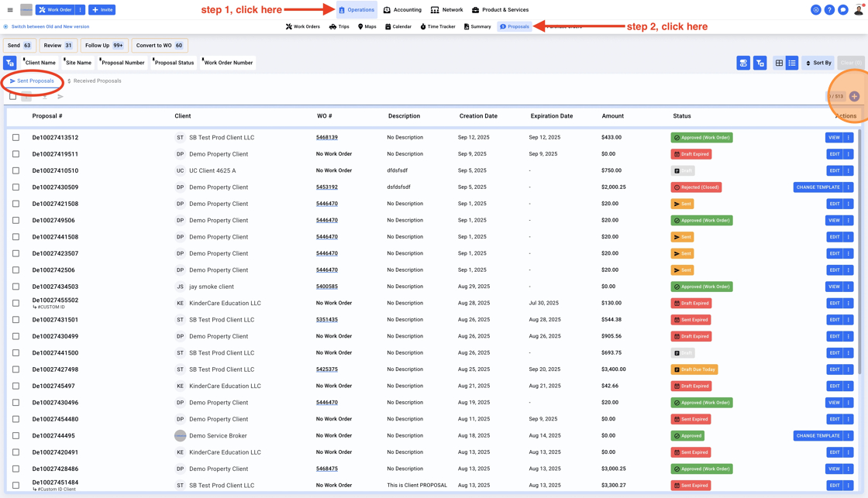The height and width of the screenshot is (498, 868).
Task: Click the company logo thumbnail
Action: (26, 10)
